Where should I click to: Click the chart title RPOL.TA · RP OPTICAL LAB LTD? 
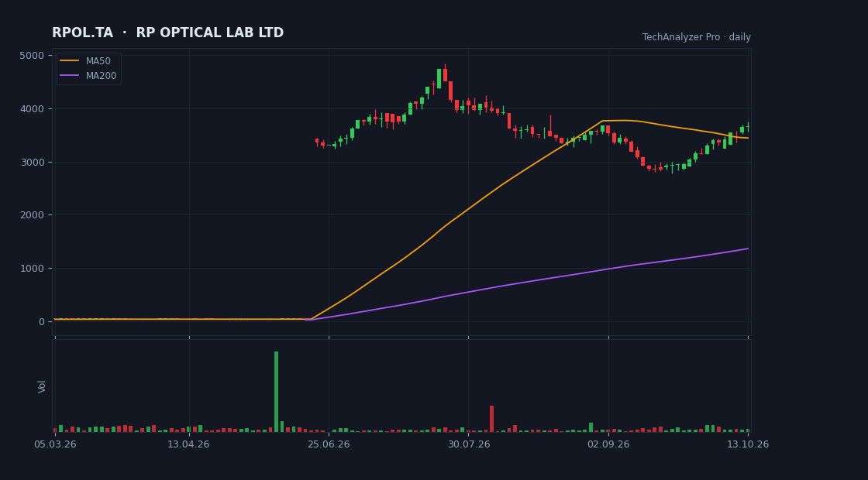pyautogui.click(x=167, y=33)
